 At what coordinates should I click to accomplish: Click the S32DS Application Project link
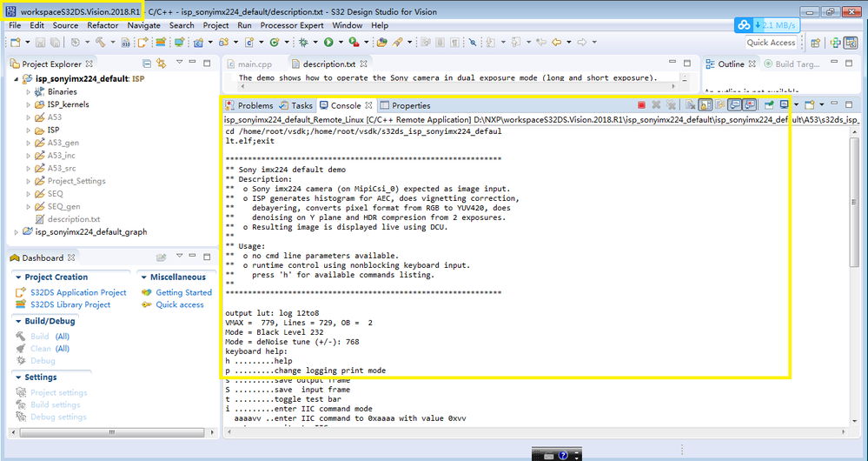click(x=78, y=292)
